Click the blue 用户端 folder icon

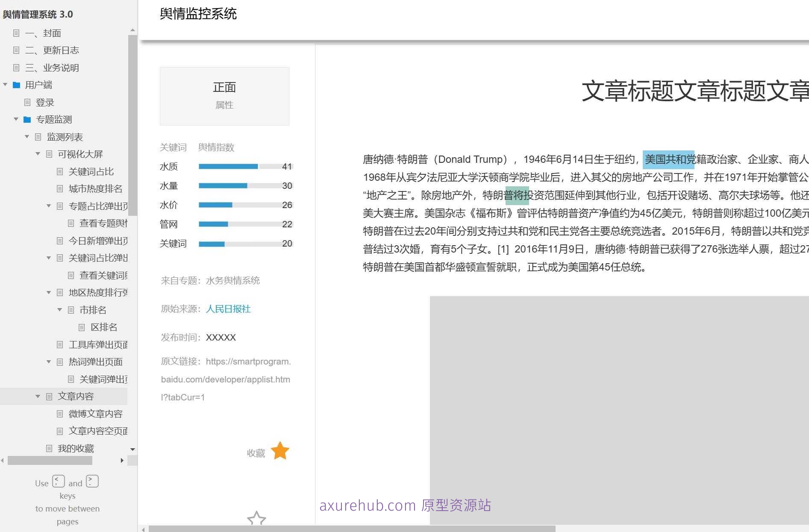pos(17,85)
